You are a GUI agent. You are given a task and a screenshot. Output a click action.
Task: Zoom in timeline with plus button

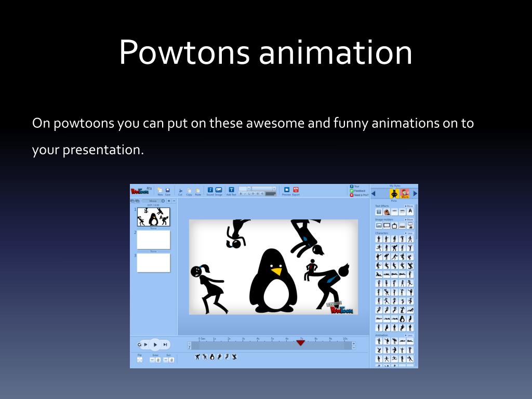click(x=353, y=343)
